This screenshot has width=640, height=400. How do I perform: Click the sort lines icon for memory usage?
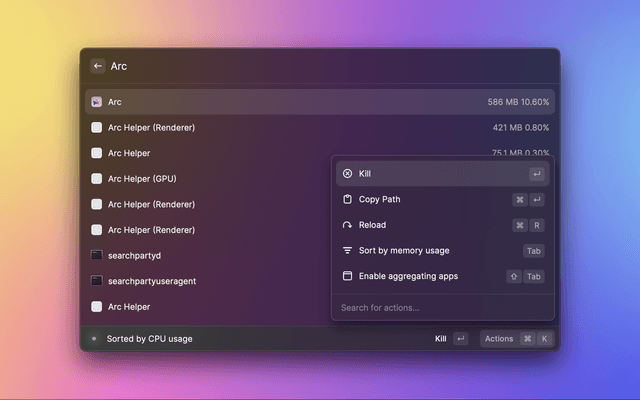tap(347, 250)
